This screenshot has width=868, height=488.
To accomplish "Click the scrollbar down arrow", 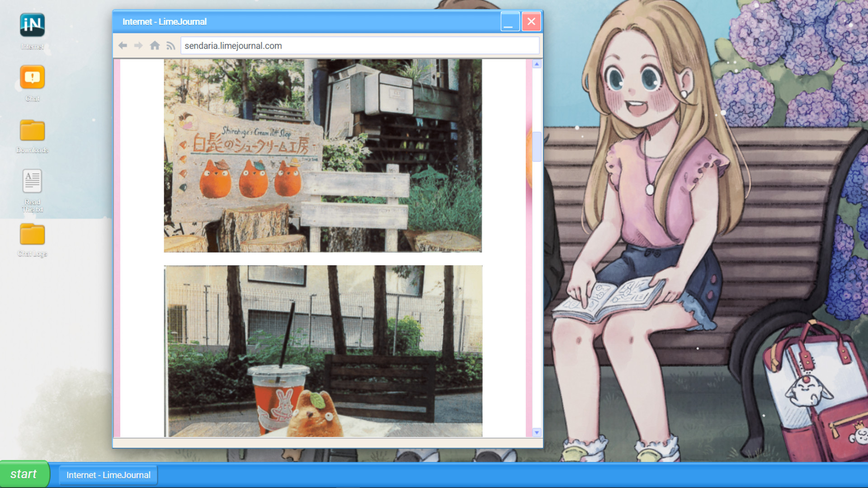I will click(537, 432).
